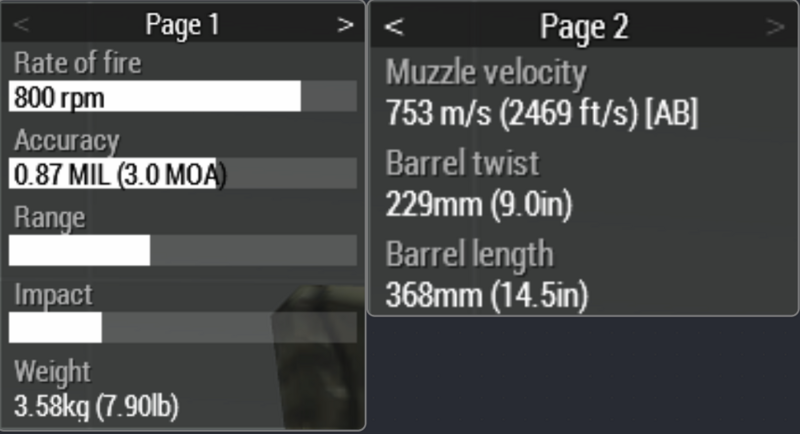Click dimmed previous arrow on Page 1 header
The height and width of the screenshot is (434, 800).
[x=22, y=25]
